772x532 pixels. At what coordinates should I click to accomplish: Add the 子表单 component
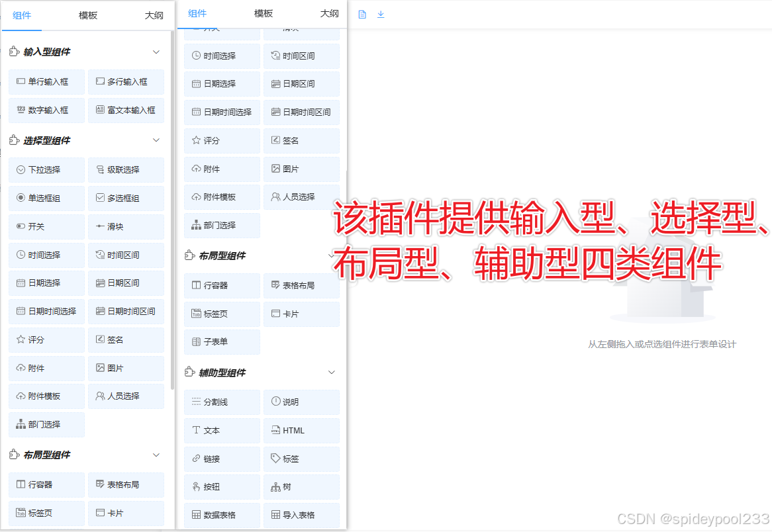coord(222,342)
